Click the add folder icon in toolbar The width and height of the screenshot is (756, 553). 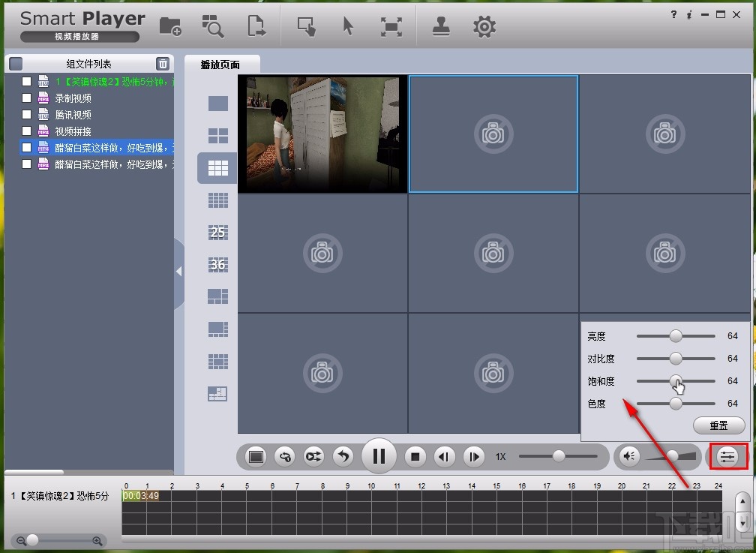pos(170,26)
